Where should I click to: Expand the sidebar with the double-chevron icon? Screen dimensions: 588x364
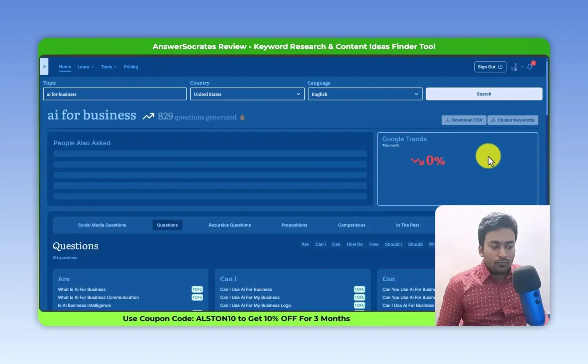pyautogui.click(x=44, y=67)
